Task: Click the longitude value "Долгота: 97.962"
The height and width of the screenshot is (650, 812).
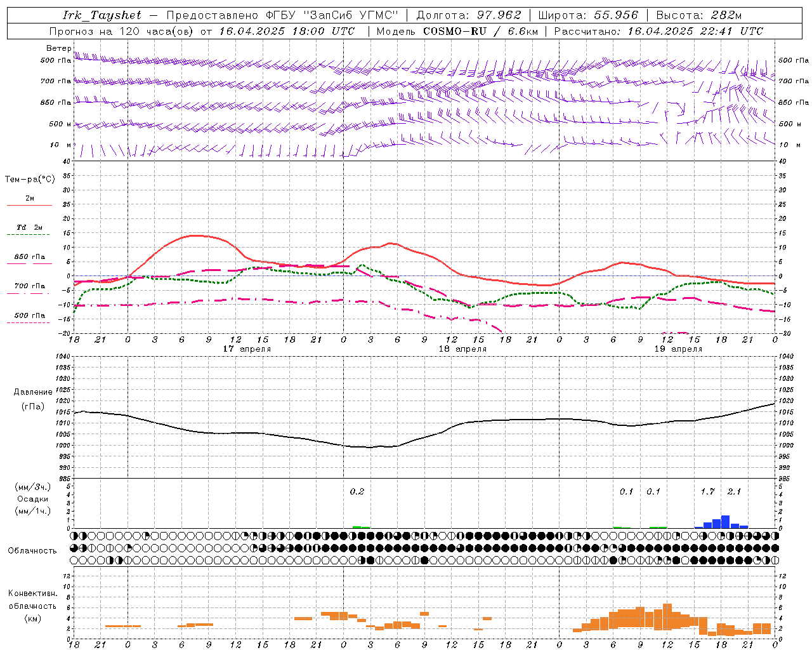Action: pyautogui.click(x=468, y=15)
